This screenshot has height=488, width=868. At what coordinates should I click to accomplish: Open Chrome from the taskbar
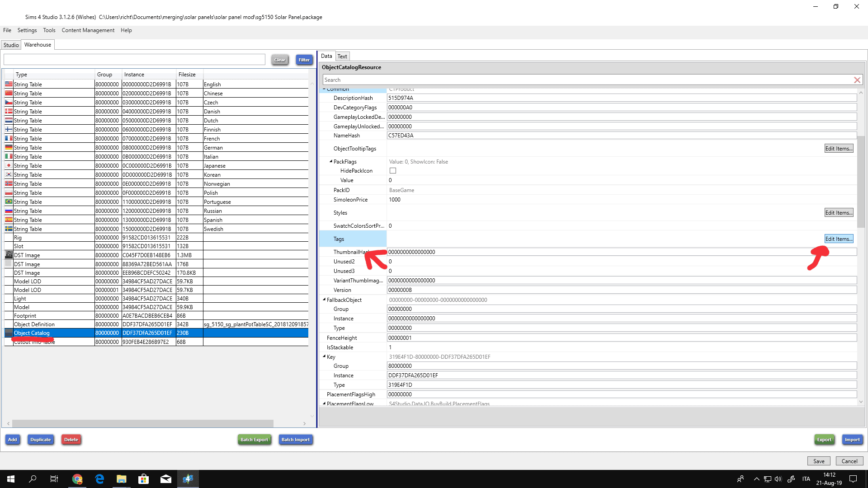[x=77, y=479]
